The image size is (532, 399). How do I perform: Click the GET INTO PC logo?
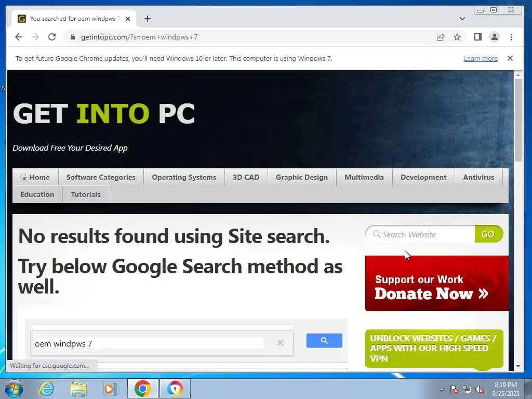coord(104,113)
